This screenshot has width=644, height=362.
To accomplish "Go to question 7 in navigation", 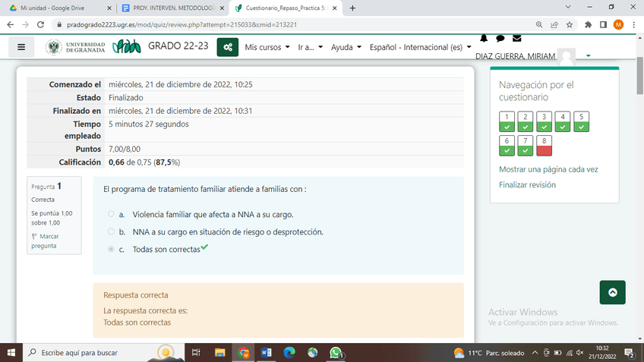I will (526, 146).
